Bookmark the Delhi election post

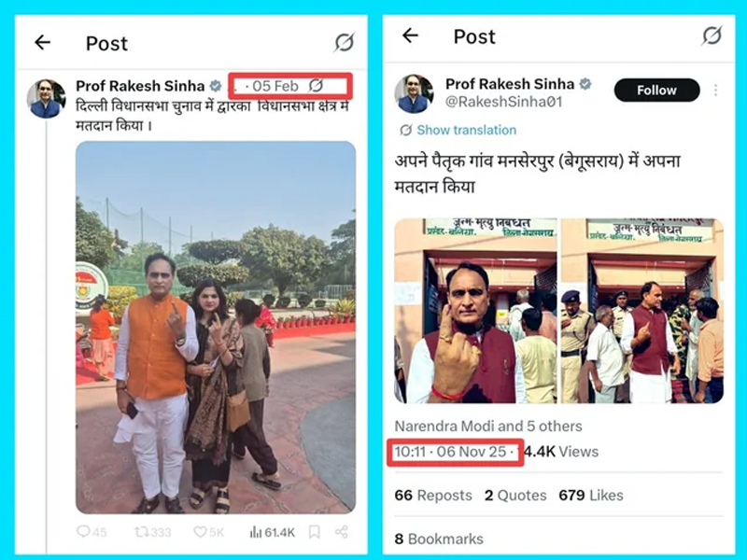click(x=315, y=532)
